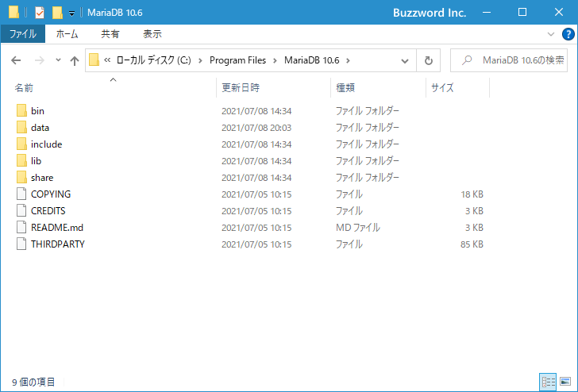Viewport: 578px width, 392px height.
Task: Expand the ribbon with the chevron
Action: [x=551, y=34]
